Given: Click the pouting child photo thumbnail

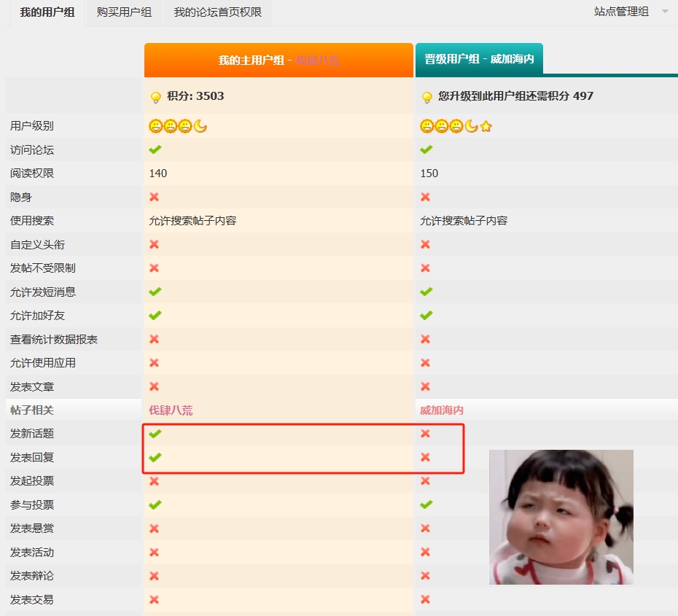Looking at the screenshot, I should coord(561,517).
